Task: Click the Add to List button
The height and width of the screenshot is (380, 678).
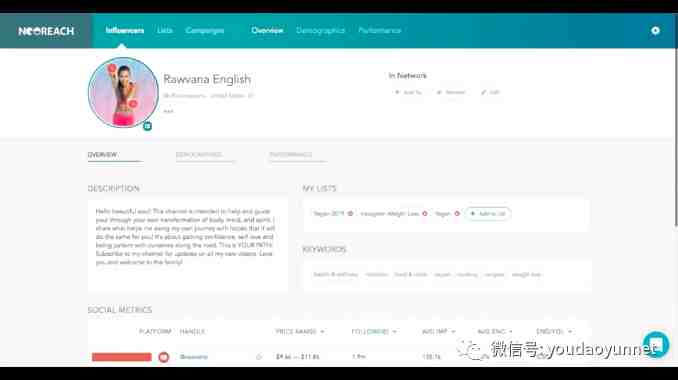Action: pos(488,214)
